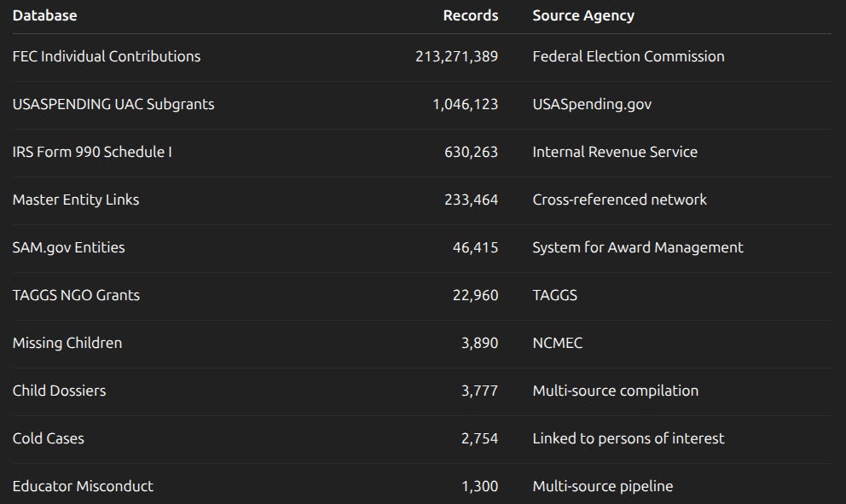
Task: Select Federal Election Commission source cell
Action: pyautogui.click(x=629, y=56)
